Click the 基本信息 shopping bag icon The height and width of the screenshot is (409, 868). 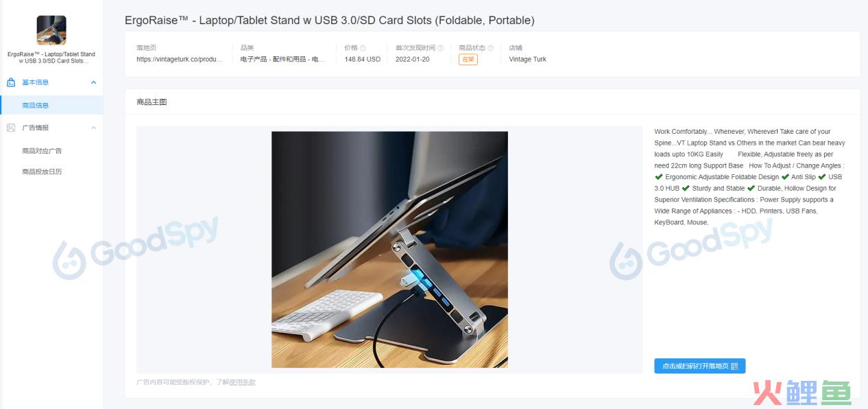pyautogui.click(x=11, y=82)
